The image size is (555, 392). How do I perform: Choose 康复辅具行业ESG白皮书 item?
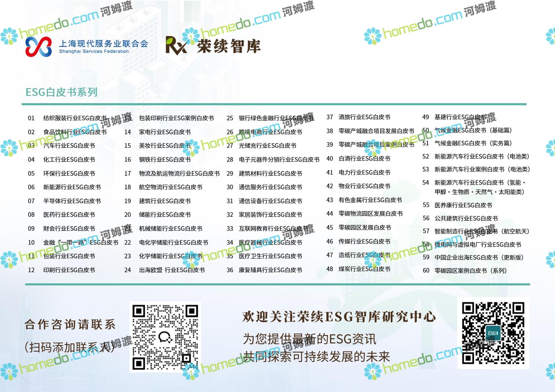[x=270, y=270]
